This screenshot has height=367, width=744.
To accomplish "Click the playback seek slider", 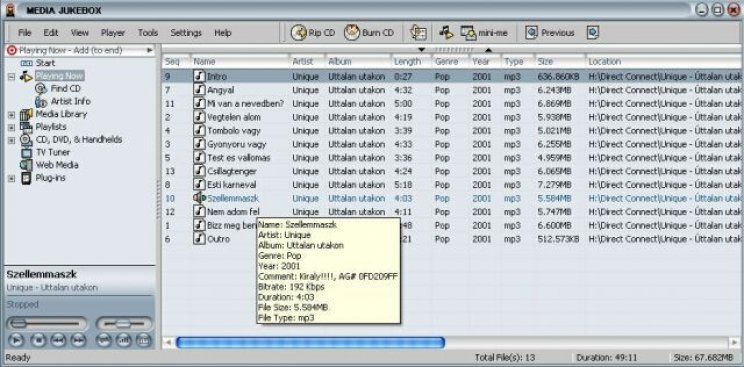I will (x=46, y=324).
